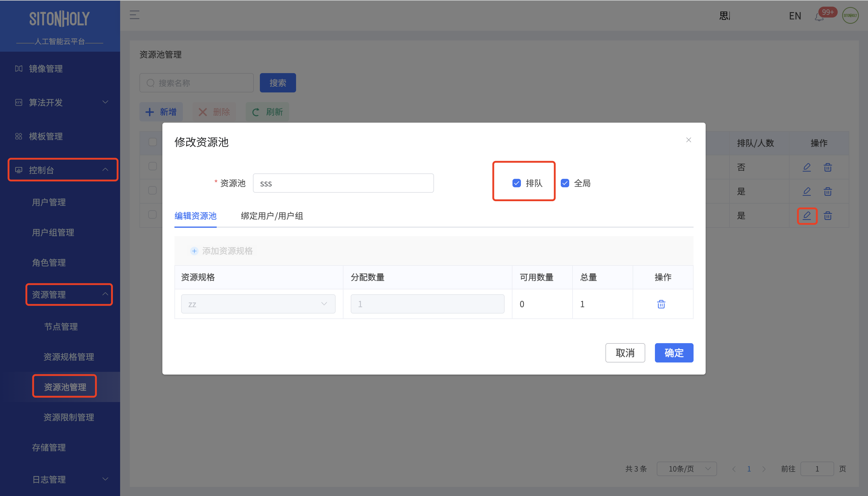Click the 新增 add button
Screen dimensions: 868x496
coord(161,112)
